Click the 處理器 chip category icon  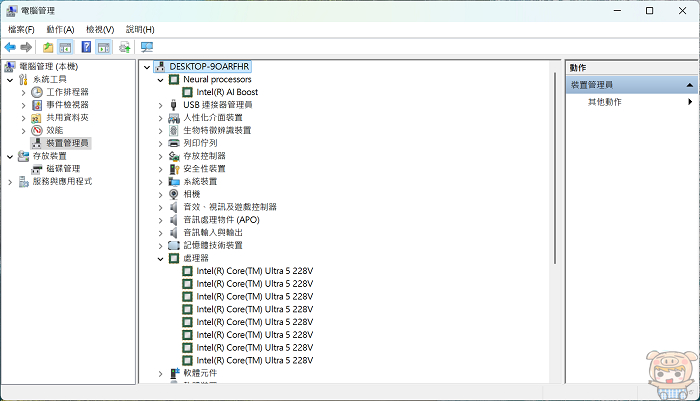click(174, 258)
